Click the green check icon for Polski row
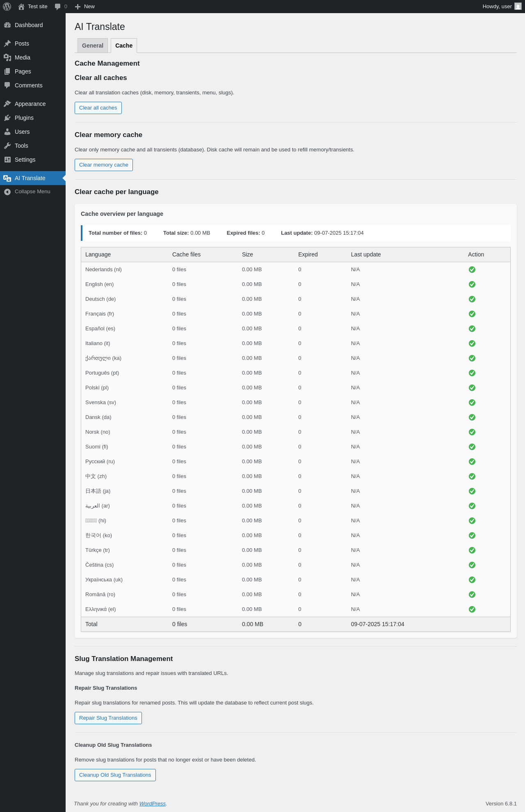This screenshot has width=525, height=812. [472, 388]
